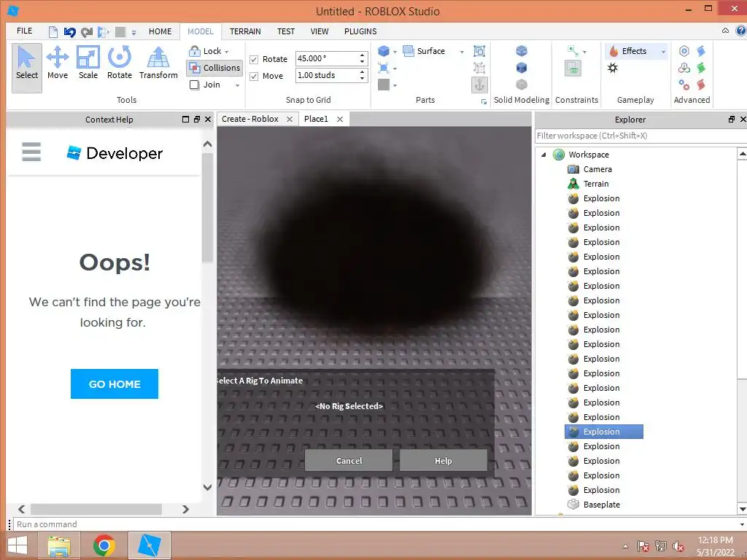The height and width of the screenshot is (560, 747).
Task: Switch to the HOME ribbon tab
Action: coord(160,31)
